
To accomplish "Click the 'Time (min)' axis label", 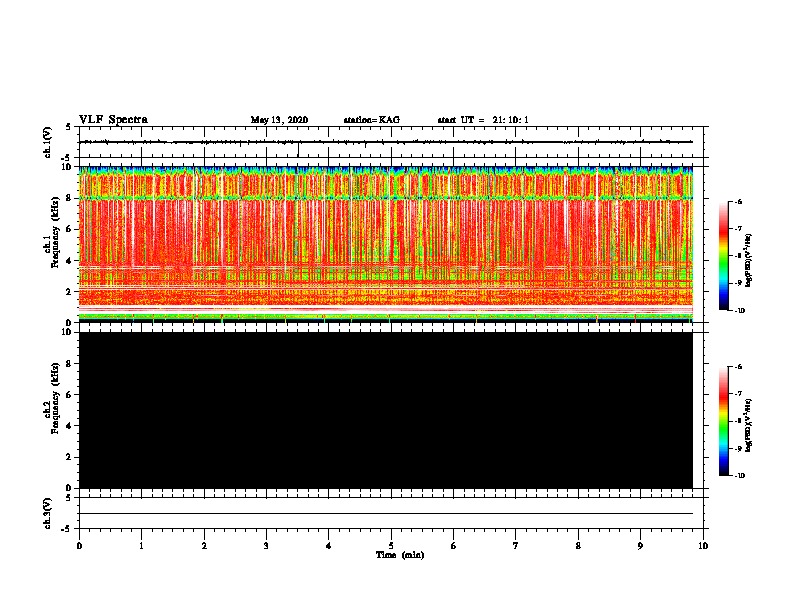I will [400, 555].
